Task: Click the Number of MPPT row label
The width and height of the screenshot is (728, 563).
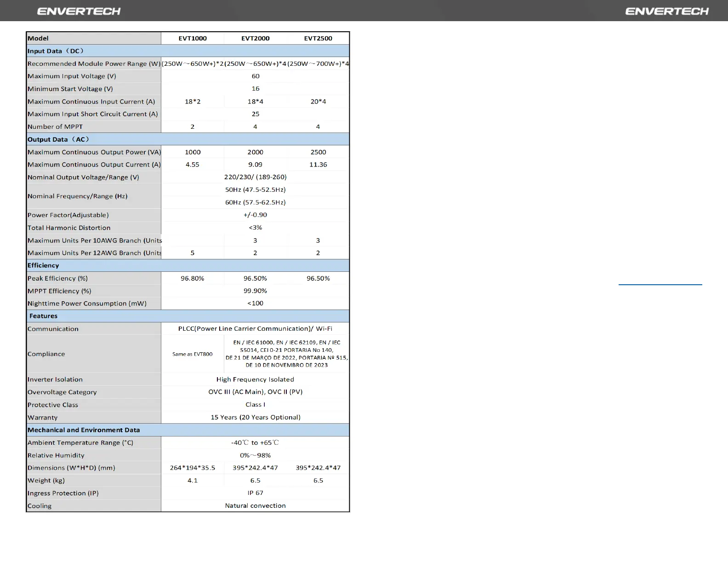Action: 55,126
